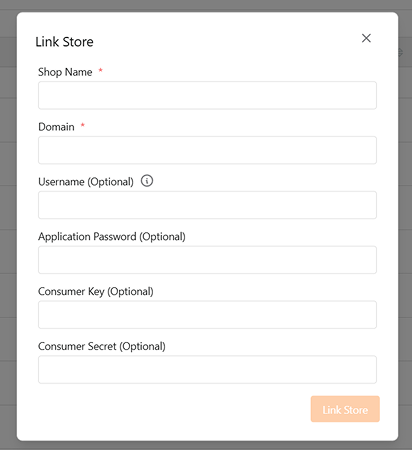The height and width of the screenshot is (450, 412).
Task: Close the Link Store dialog
Action: (366, 38)
